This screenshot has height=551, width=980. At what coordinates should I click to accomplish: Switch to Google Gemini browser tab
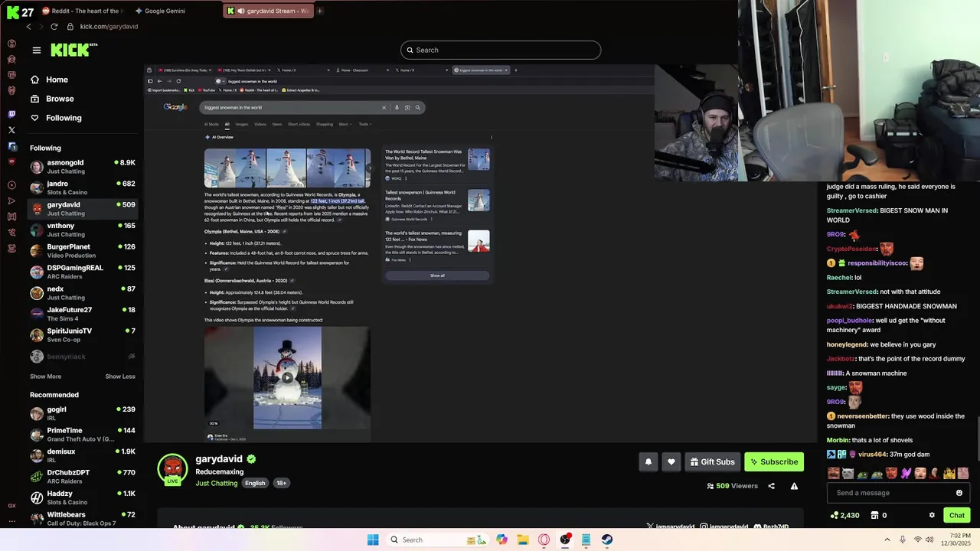(x=160, y=11)
